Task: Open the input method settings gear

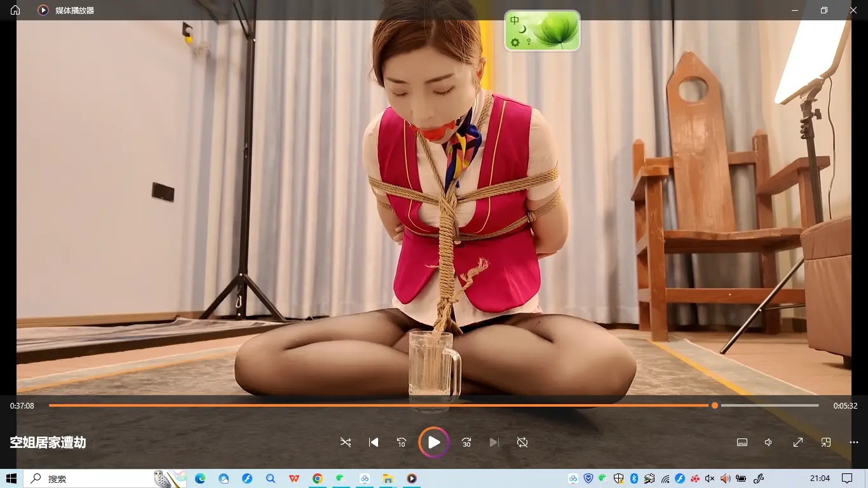Action: click(x=515, y=42)
